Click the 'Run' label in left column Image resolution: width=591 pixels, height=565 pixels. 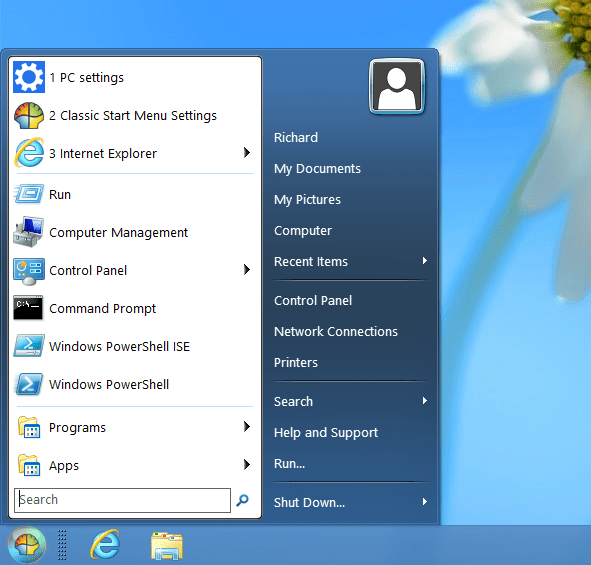click(x=60, y=195)
